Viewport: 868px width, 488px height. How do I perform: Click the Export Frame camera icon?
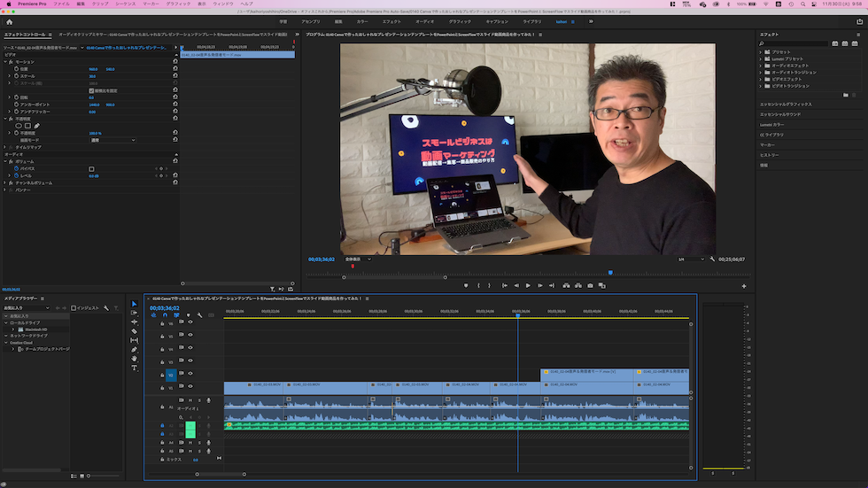coord(590,285)
